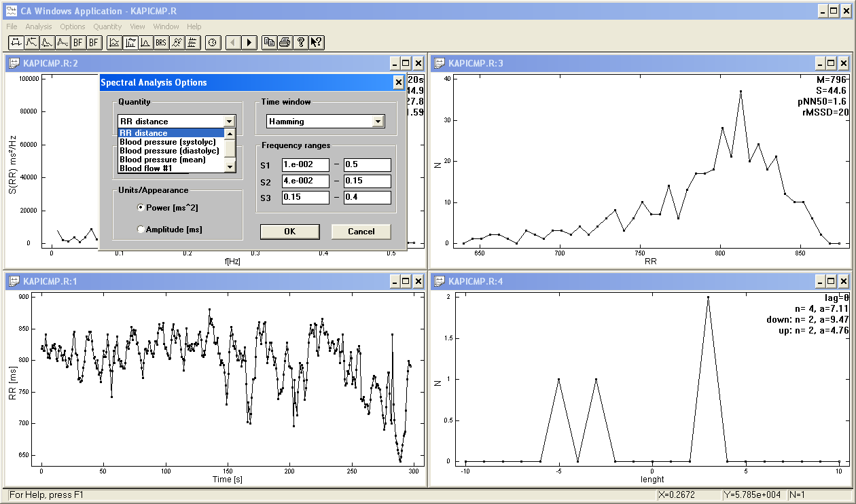This screenshot has height=504, width=856.
Task: Open the Analysis menu in the menu bar
Action: (x=39, y=26)
